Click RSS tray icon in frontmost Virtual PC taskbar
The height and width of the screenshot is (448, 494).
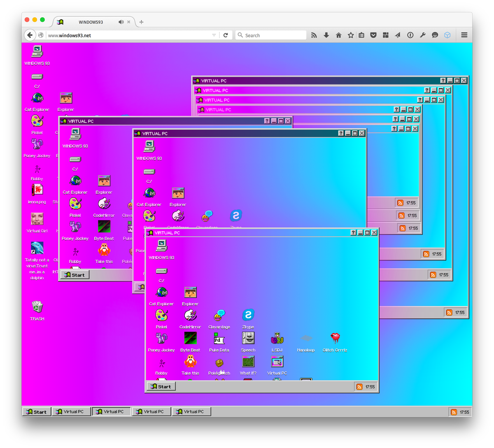coord(359,387)
